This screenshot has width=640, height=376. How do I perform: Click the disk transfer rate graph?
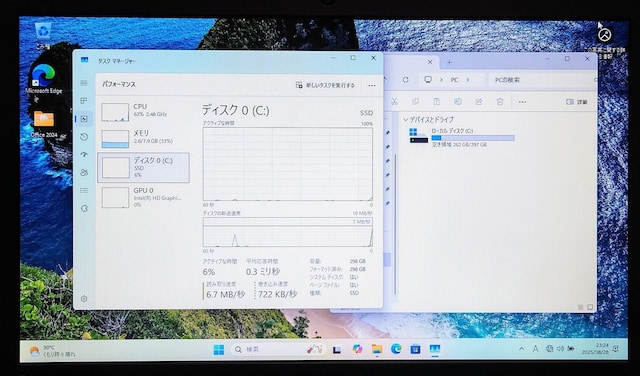tap(288, 232)
